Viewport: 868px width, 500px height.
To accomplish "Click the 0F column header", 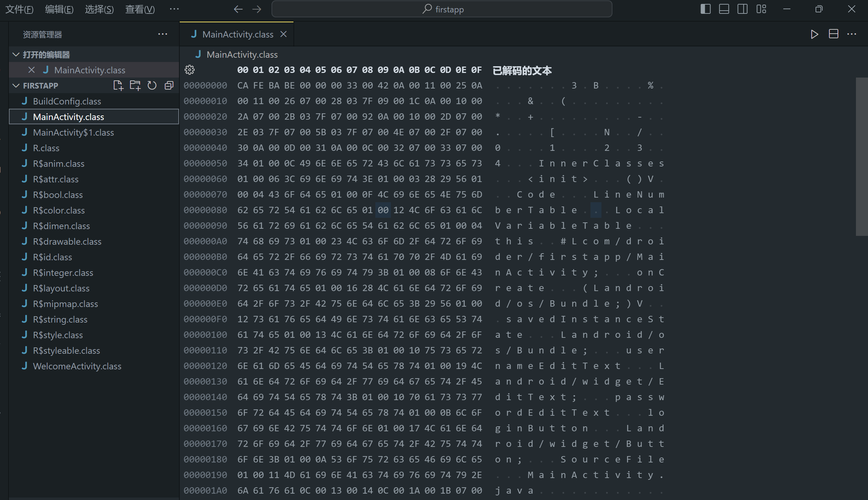I will (x=476, y=70).
